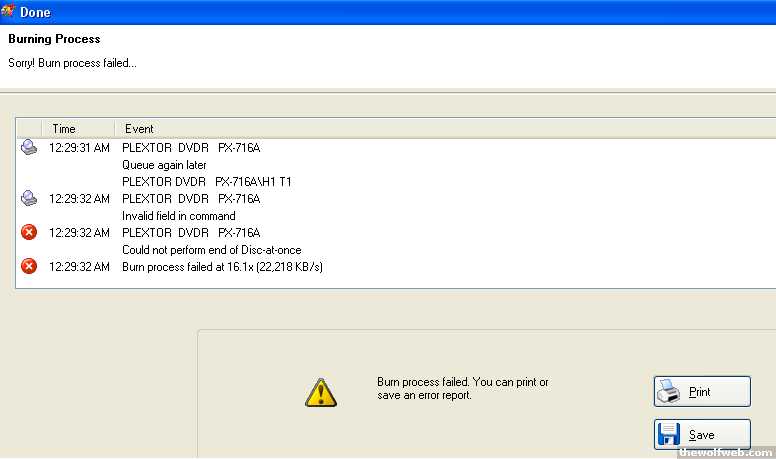Click the printer icon on Print button
776x459 pixels.
click(669, 392)
